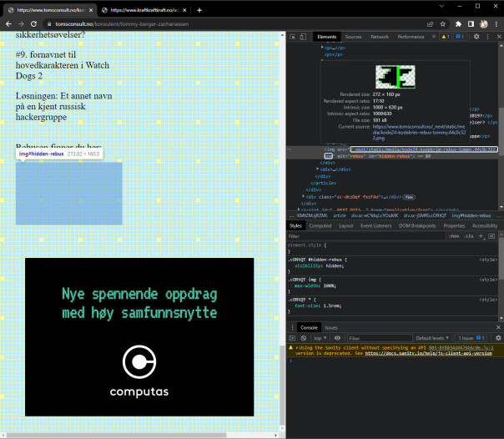Open DevTools three-dot customize menu
The height and width of the screenshot is (439, 504).
tap(487, 37)
